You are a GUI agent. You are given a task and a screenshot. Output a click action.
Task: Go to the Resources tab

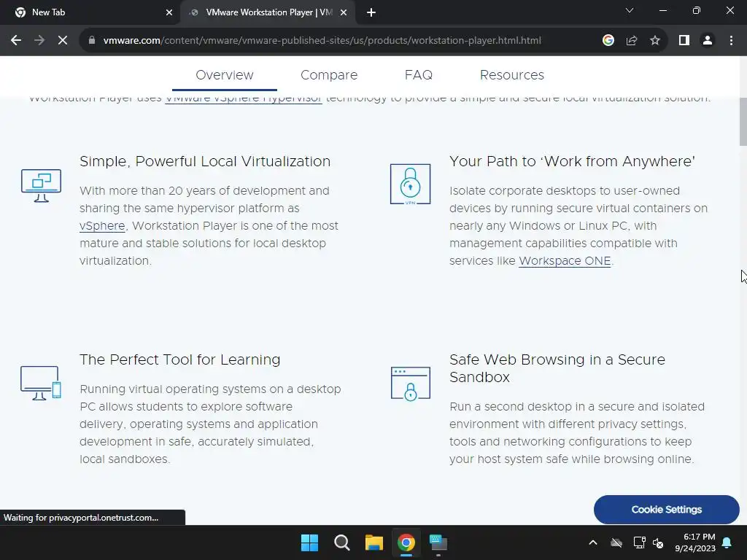511,75
